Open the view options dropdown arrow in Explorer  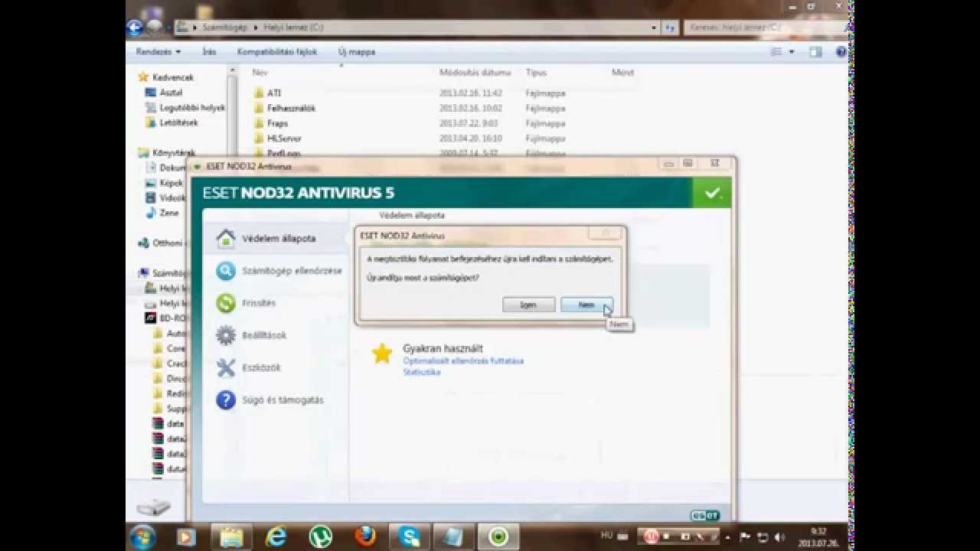pos(791,52)
